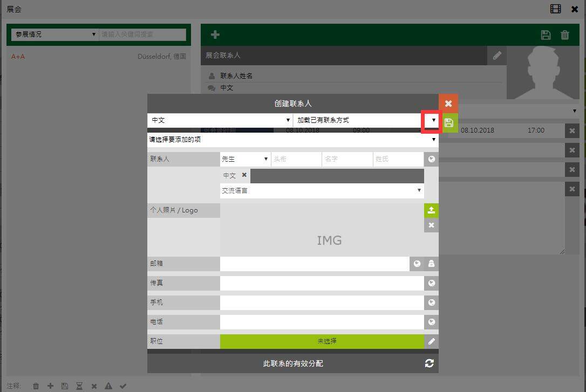The image size is (586, 392).
Task: Open the 交流语言 dropdown
Action: click(322, 190)
